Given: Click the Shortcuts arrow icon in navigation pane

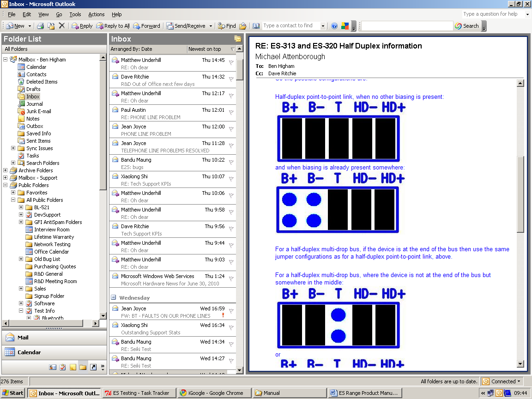Looking at the screenshot, I should (x=93, y=367).
